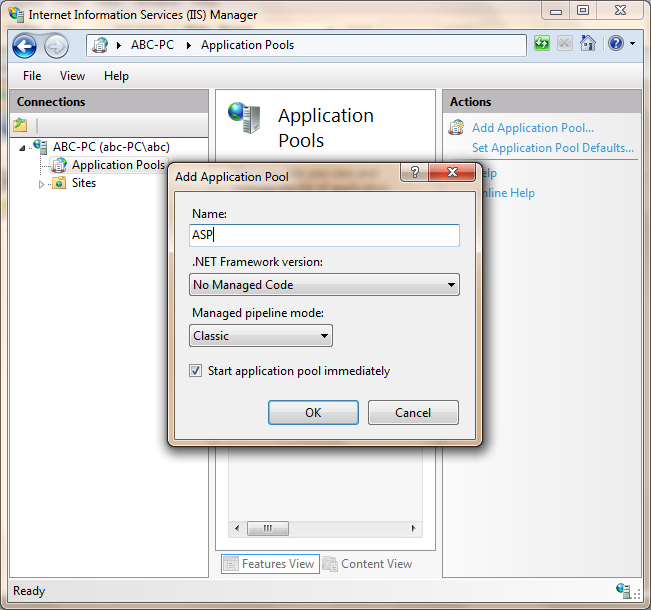The image size is (651, 610).
Task: Open the Help icon dropdown arrow
Action: [x=632, y=43]
